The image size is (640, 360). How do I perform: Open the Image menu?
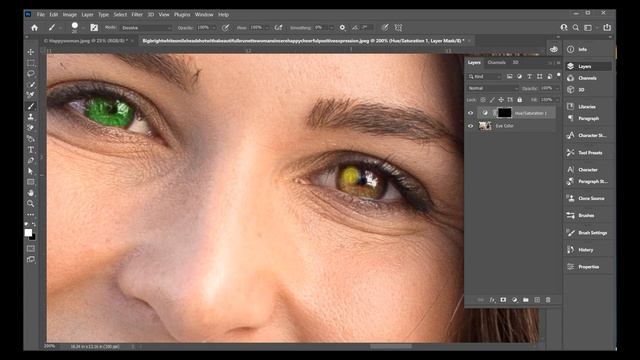click(x=69, y=14)
